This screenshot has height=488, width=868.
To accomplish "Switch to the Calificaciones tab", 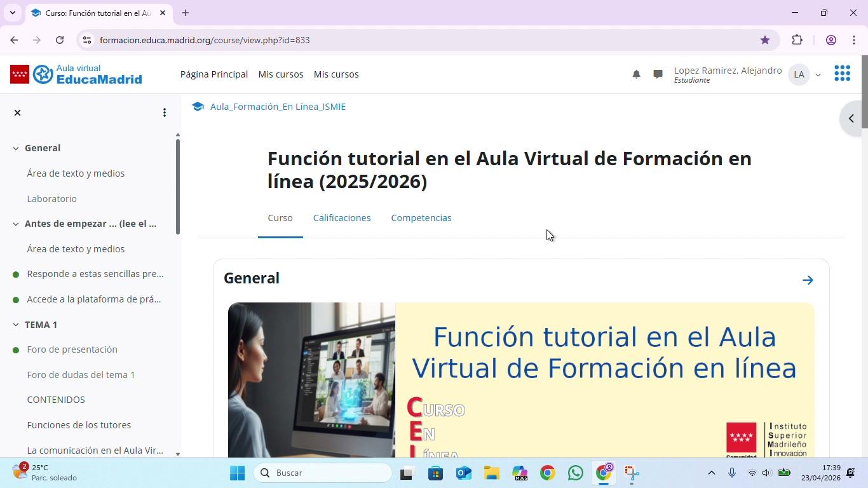I will pyautogui.click(x=342, y=218).
